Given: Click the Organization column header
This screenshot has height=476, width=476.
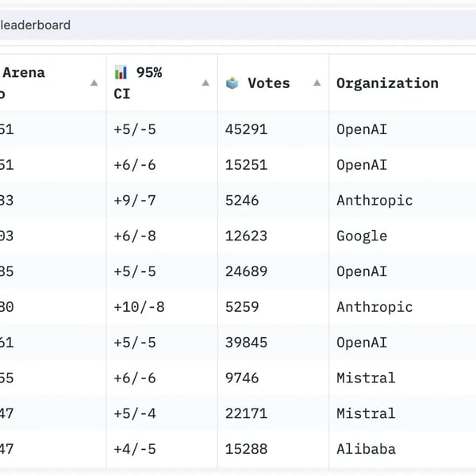Looking at the screenshot, I should (x=387, y=83).
